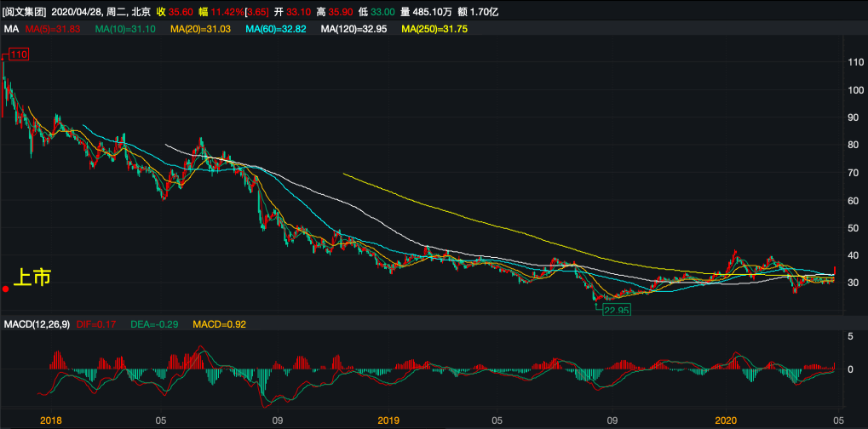Click the last red candlestick at far right
This screenshot has height=429, width=868.
tap(835, 272)
